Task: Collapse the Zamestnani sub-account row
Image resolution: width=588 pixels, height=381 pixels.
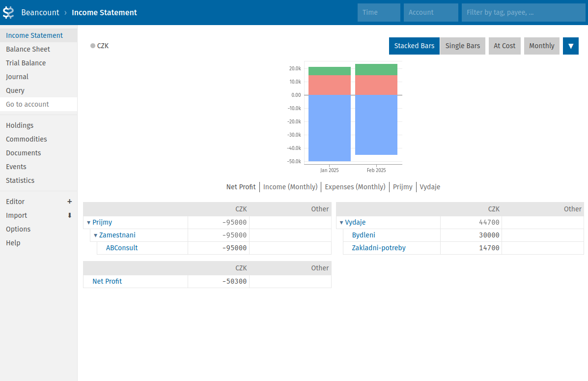Action: pos(96,235)
